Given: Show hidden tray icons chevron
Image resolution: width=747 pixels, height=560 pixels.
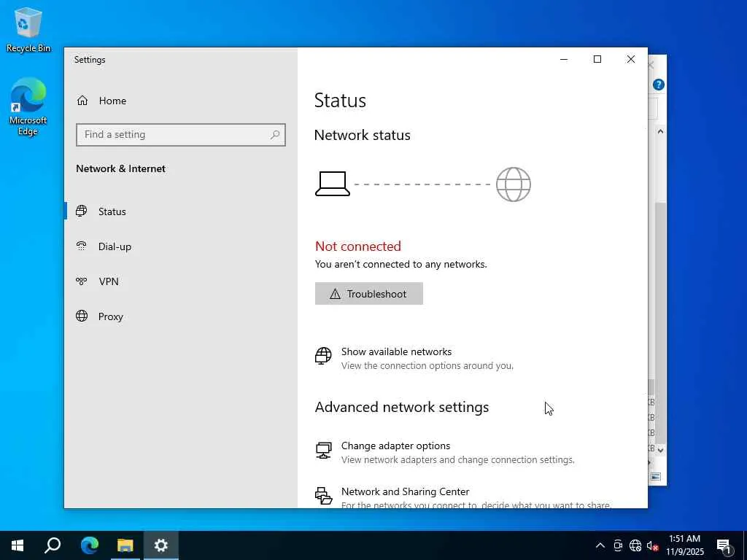Looking at the screenshot, I should [600, 545].
